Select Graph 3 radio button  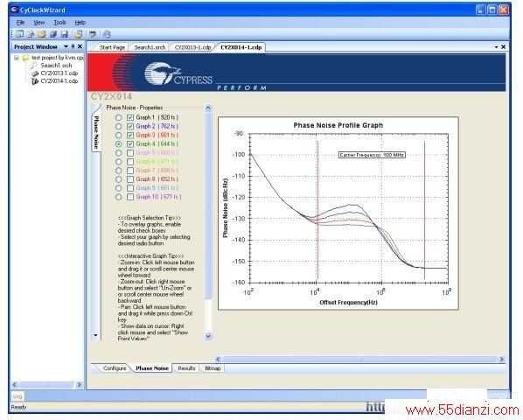tap(118, 135)
